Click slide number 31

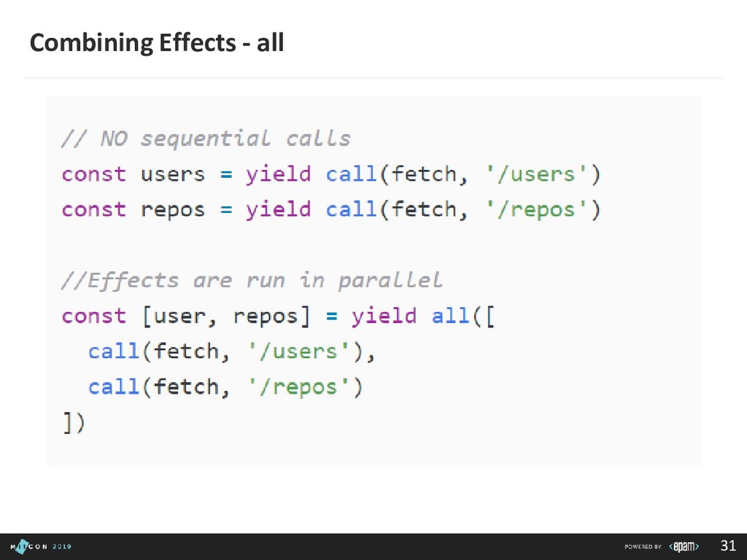(728, 545)
